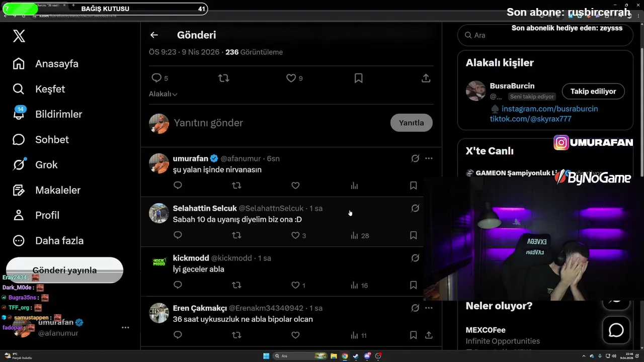
Task: Go to Profil page
Action: pyautogui.click(x=36, y=215)
